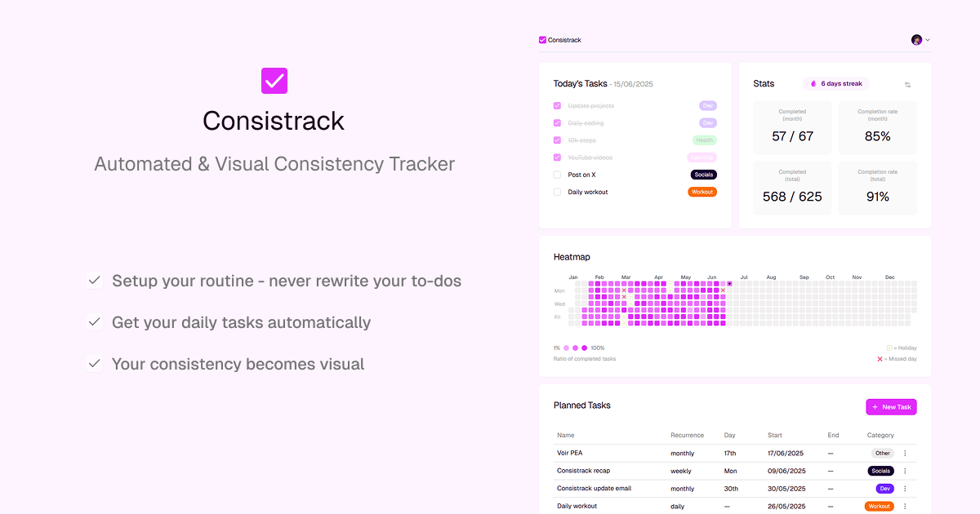Expand the account dropdown chevron
980x514 pixels.
pyautogui.click(x=928, y=40)
